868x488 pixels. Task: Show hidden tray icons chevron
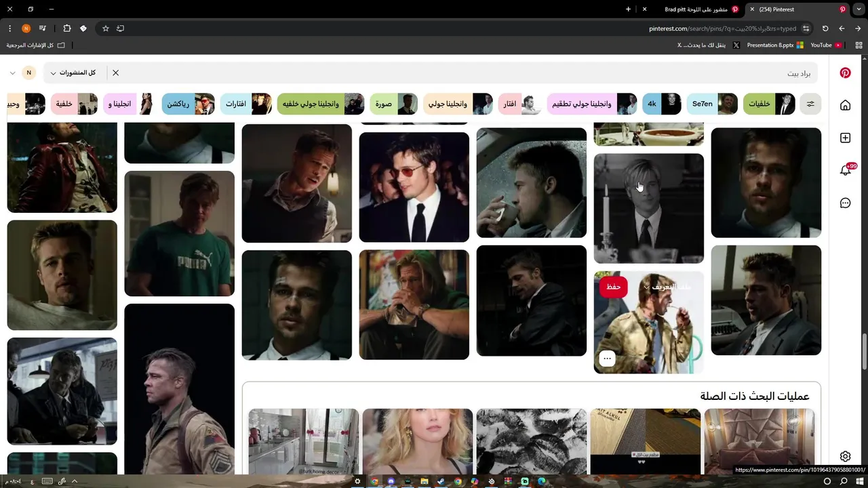click(x=74, y=481)
